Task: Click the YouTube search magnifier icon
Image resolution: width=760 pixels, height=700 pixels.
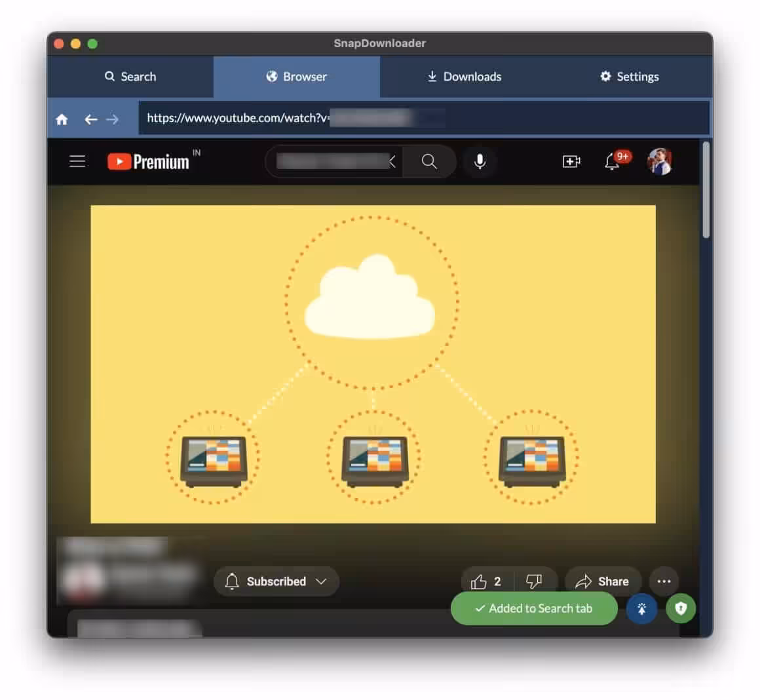Action: coord(429,161)
